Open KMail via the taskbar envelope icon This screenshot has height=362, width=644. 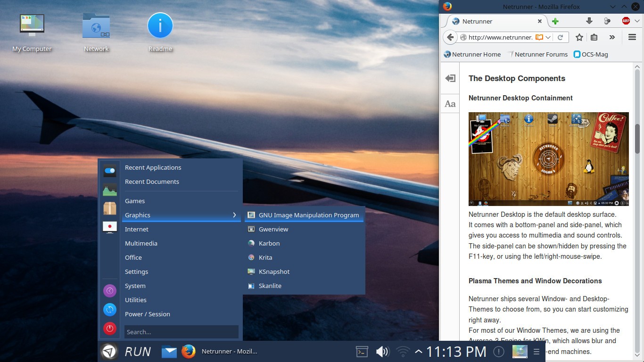(169, 351)
